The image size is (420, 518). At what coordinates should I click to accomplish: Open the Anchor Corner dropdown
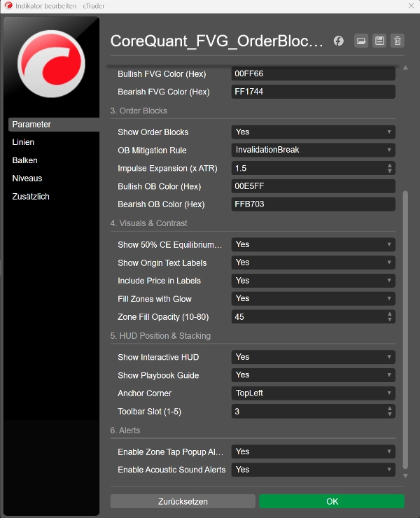(x=314, y=393)
